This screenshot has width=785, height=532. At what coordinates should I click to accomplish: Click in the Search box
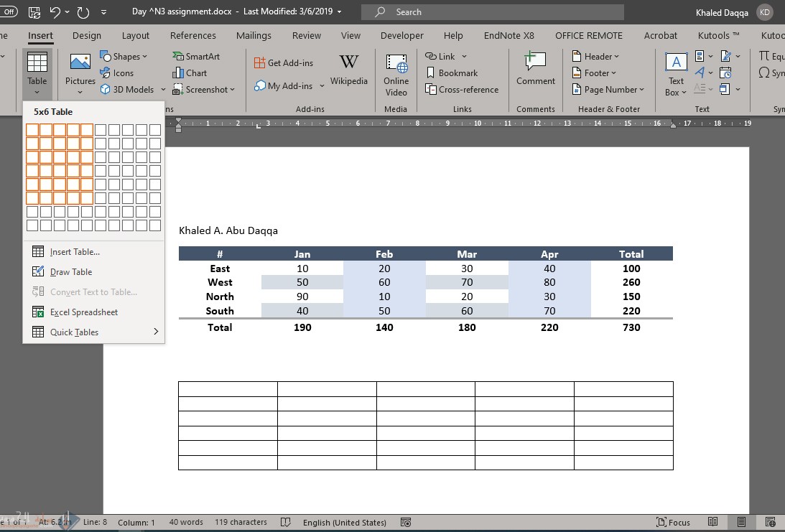tap(492, 12)
